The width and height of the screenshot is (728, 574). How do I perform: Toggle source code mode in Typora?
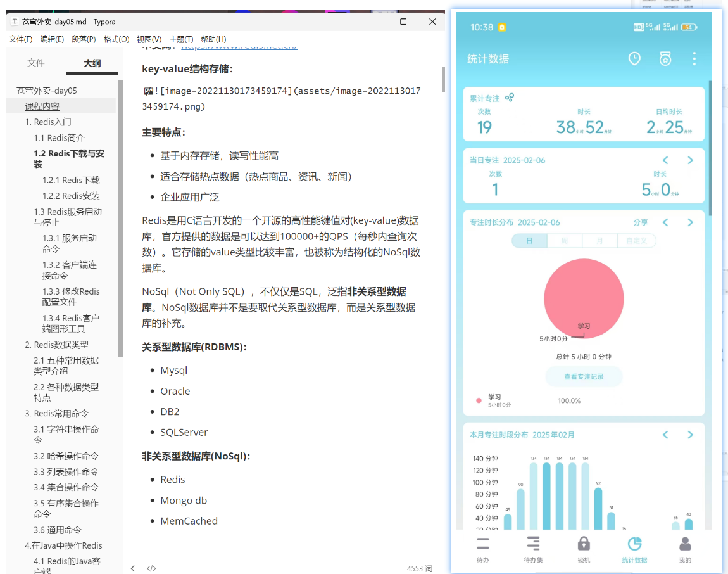click(x=151, y=568)
